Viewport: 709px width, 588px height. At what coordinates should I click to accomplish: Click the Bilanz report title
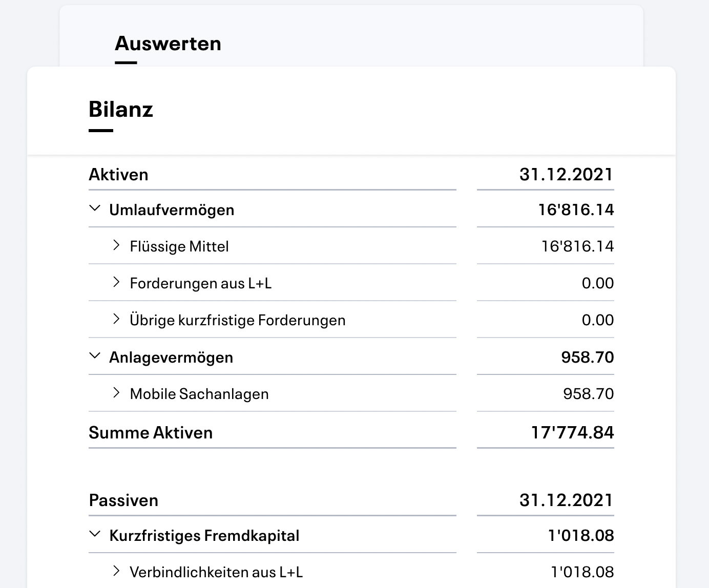(121, 109)
